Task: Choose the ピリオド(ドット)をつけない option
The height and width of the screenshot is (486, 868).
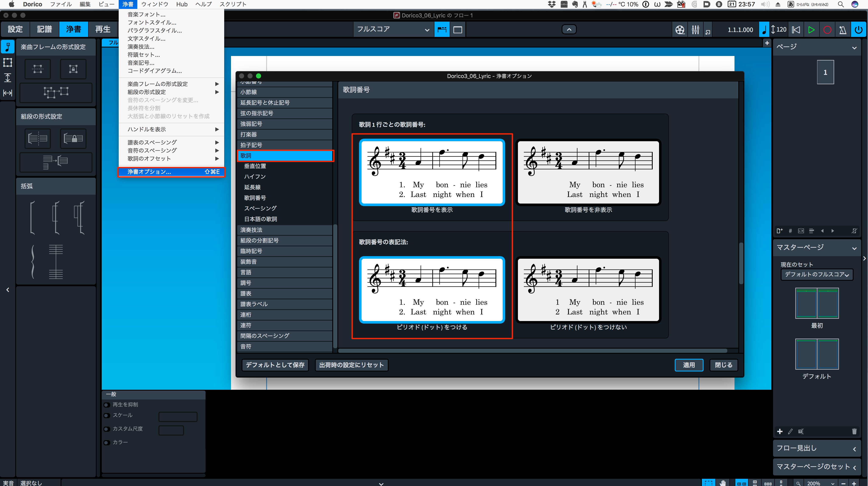Action: click(x=588, y=290)
